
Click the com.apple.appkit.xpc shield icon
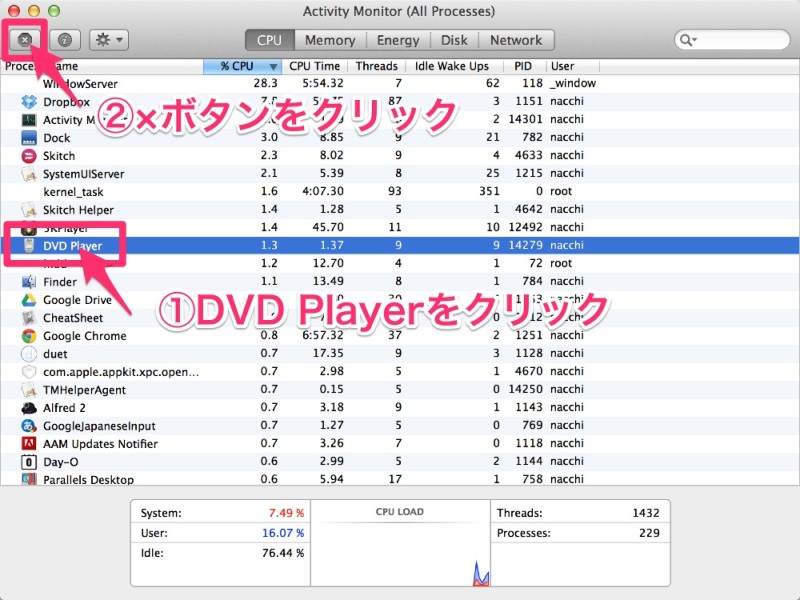pyautogui.click(x=29, y=371)
